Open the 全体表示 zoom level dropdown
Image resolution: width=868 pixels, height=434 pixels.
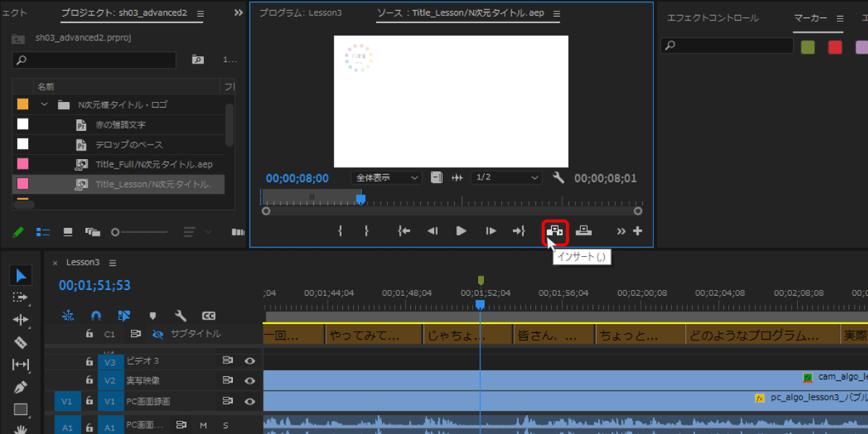point(386,177)
